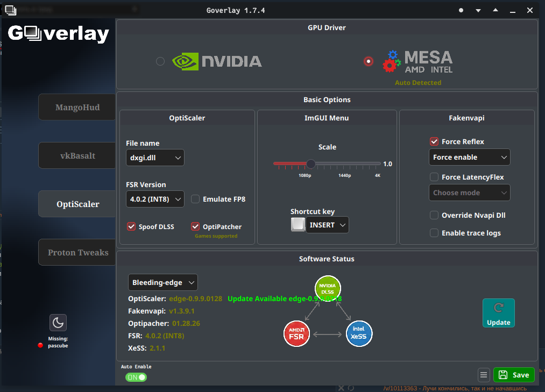Click the Fakenvapi v1.3.9.1 version text
This screenshot has height=392, width=545.
click(182, 311)
